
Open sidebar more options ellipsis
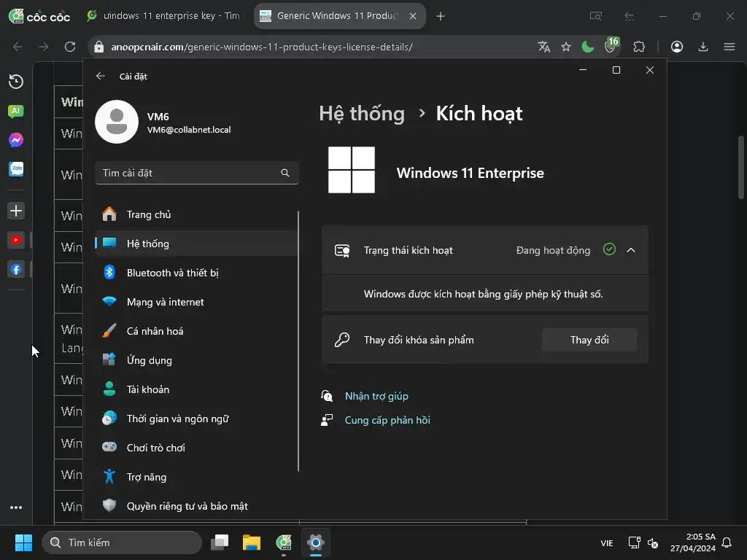(16, 507)
